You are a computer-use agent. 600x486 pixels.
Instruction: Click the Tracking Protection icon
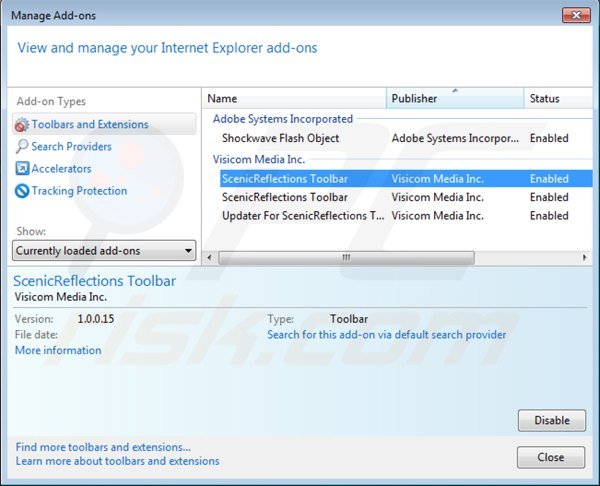pyautogui.click(x=22, y=191)
